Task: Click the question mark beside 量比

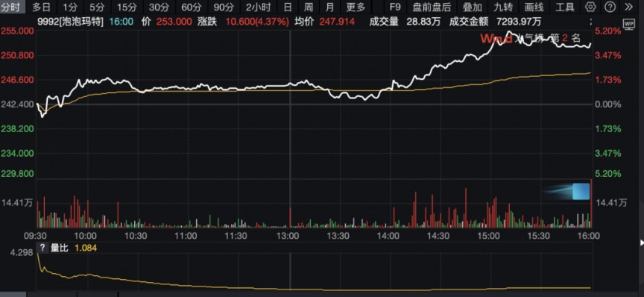Action: (x=42, y=248)
